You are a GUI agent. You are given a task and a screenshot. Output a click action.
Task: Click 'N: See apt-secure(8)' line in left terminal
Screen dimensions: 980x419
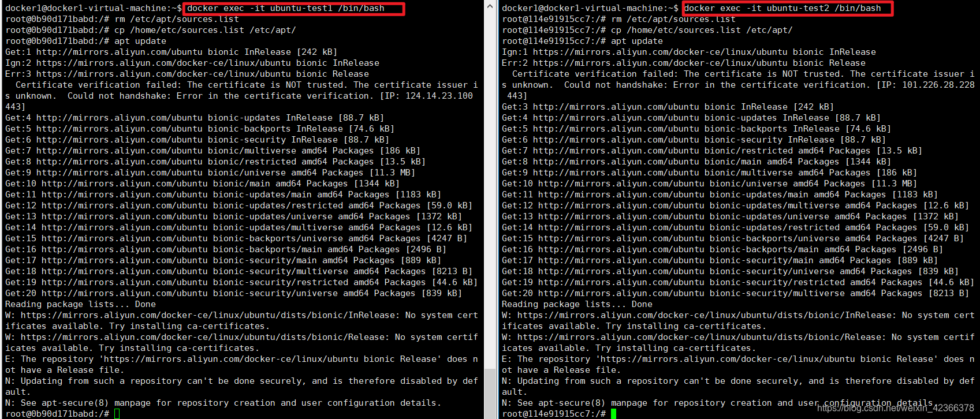223,403
